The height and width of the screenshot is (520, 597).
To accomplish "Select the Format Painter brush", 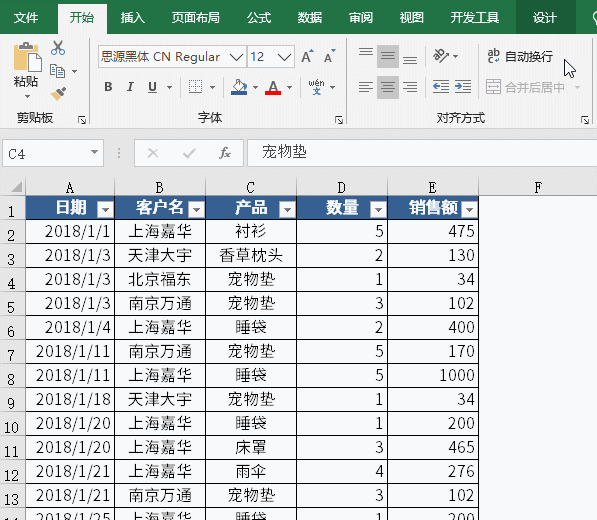I will point(58,93).
